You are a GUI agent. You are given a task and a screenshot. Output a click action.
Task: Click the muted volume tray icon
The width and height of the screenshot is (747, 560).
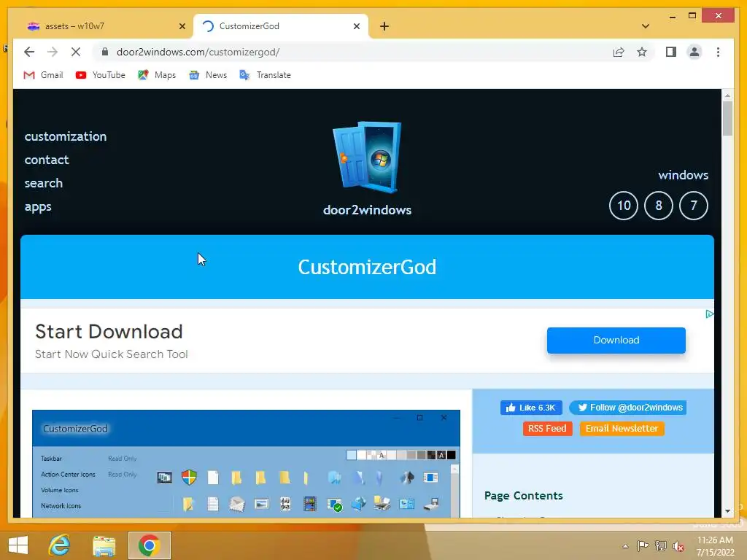pos(678,546)
